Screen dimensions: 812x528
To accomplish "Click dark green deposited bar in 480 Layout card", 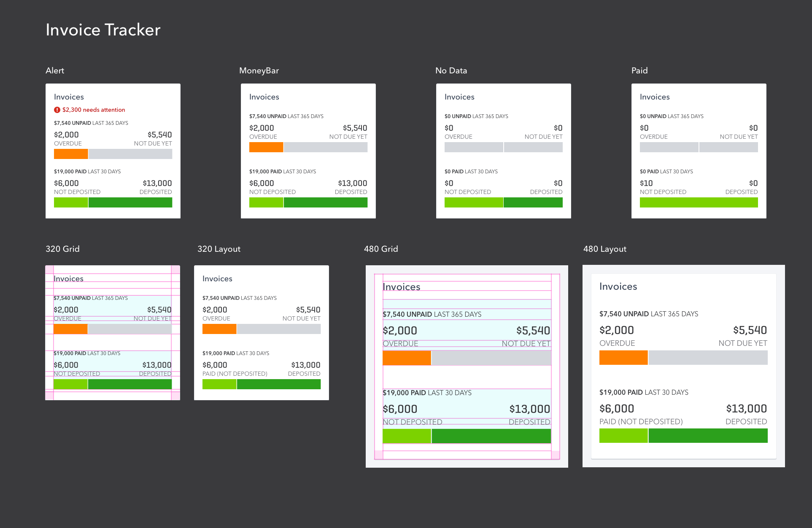I will [707, 436].
